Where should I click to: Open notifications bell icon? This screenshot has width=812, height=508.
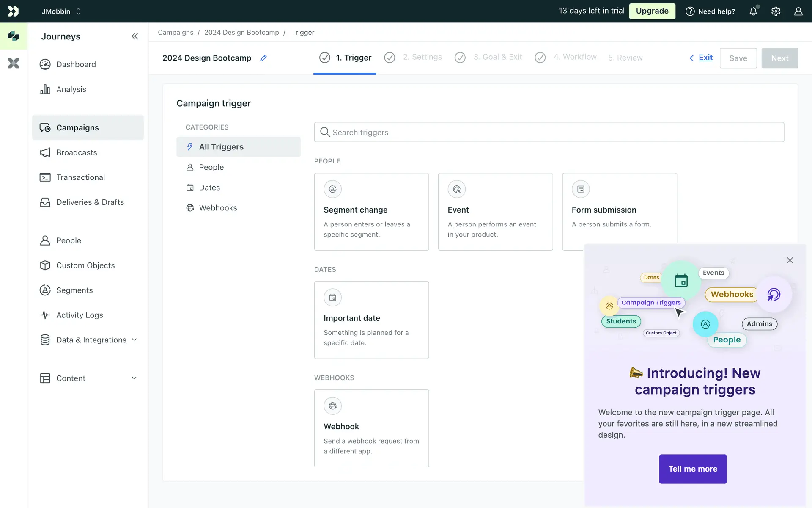[x=753, y=11]
